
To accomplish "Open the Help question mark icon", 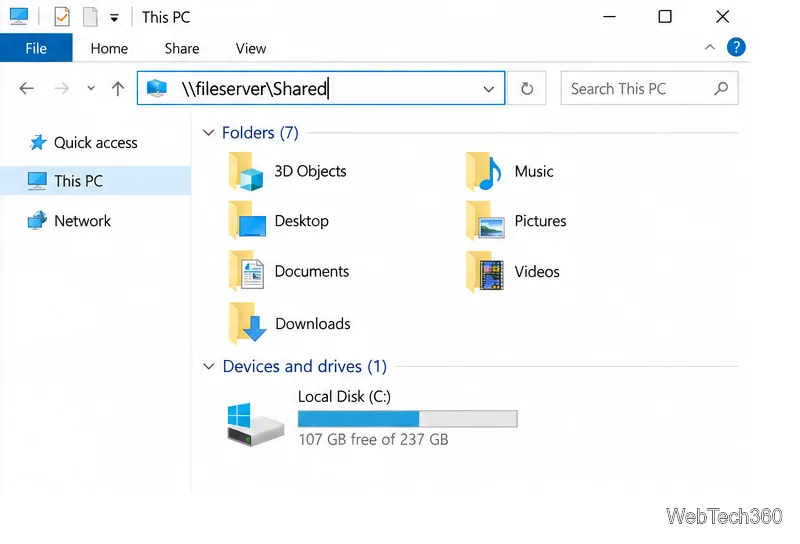I will (736, 47).
